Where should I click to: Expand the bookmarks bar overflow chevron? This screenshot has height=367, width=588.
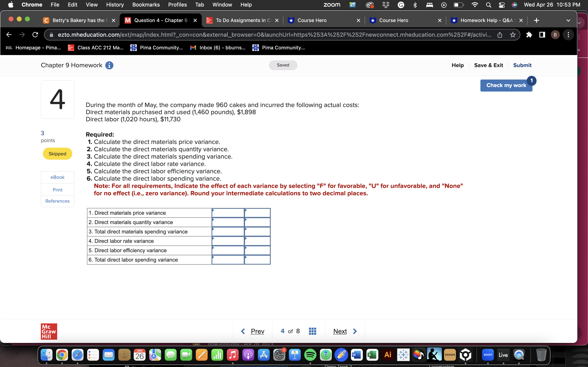click(579, 50)
